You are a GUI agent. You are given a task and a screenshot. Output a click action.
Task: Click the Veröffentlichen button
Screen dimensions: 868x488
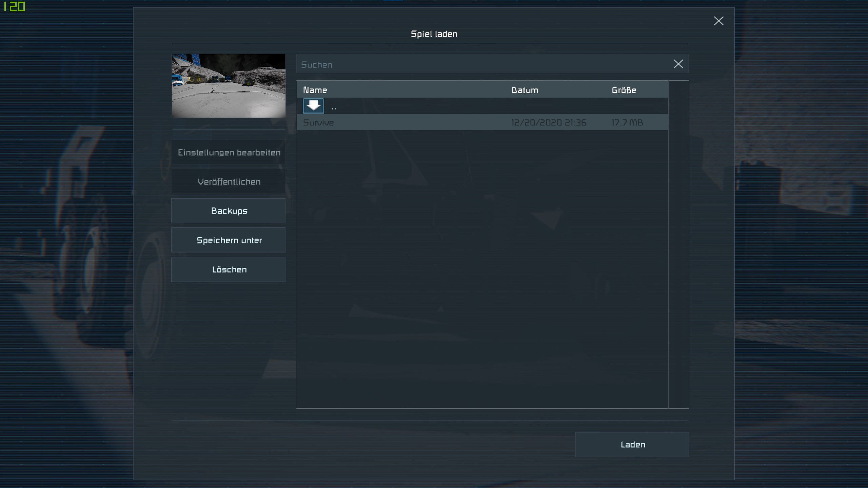228,182
